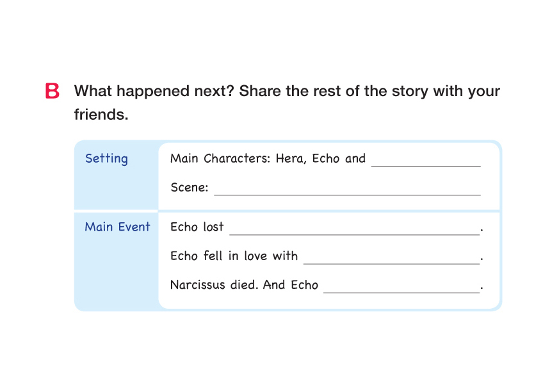Click the "What happened next?" question
The width and height of the screenshot is (559, 392).
[154, 91]
